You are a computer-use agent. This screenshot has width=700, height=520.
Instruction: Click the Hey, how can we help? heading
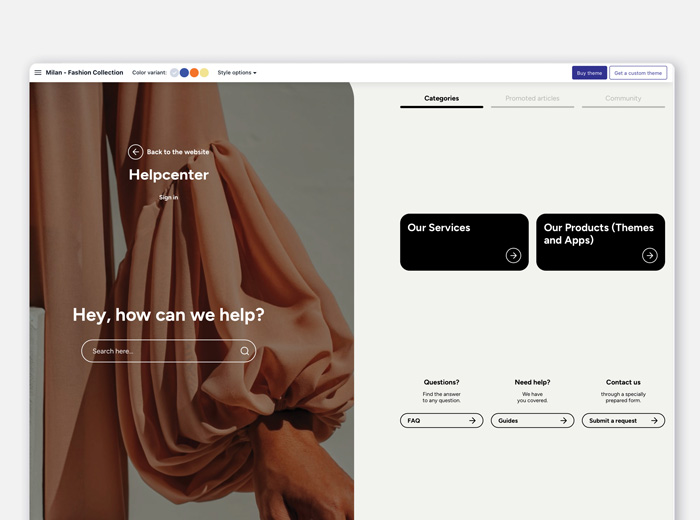coord(168,315)
